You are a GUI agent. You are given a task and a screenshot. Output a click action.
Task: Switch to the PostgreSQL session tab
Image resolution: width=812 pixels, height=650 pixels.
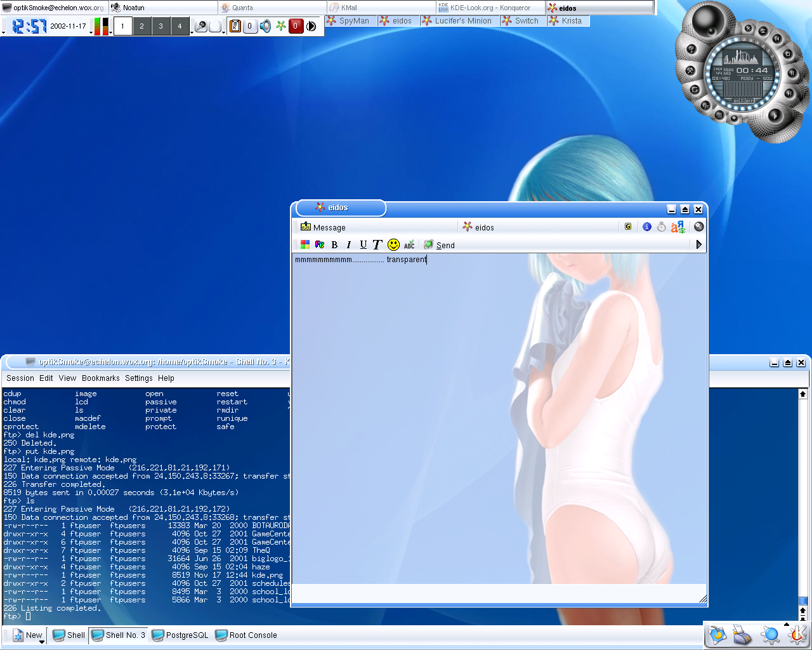(x=180, y=635)
